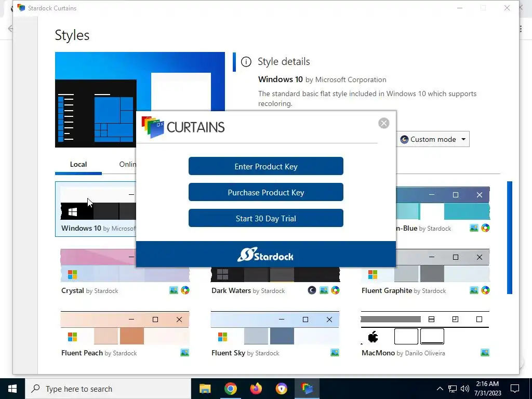Open the shield lock app in taskbar
Screen dimensions: 532x399
click(x=281, y=389)
